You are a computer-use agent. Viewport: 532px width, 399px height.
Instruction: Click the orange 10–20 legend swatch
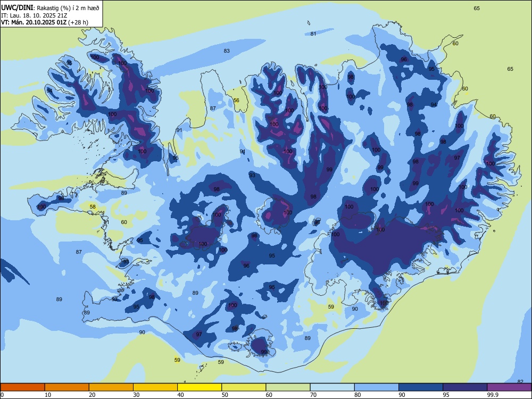coord(67,387)
